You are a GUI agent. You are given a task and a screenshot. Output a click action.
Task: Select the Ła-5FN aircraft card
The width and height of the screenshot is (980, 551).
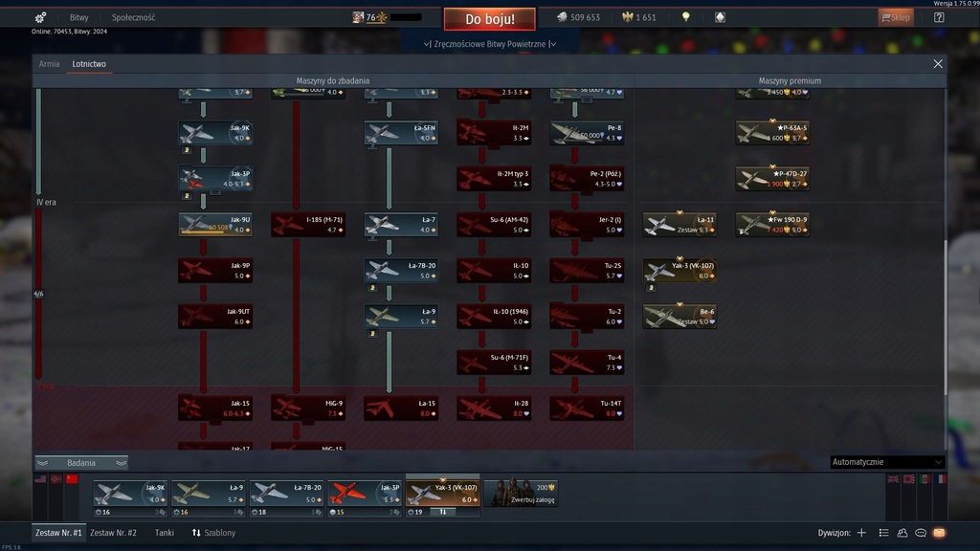[x=401, y=133]
